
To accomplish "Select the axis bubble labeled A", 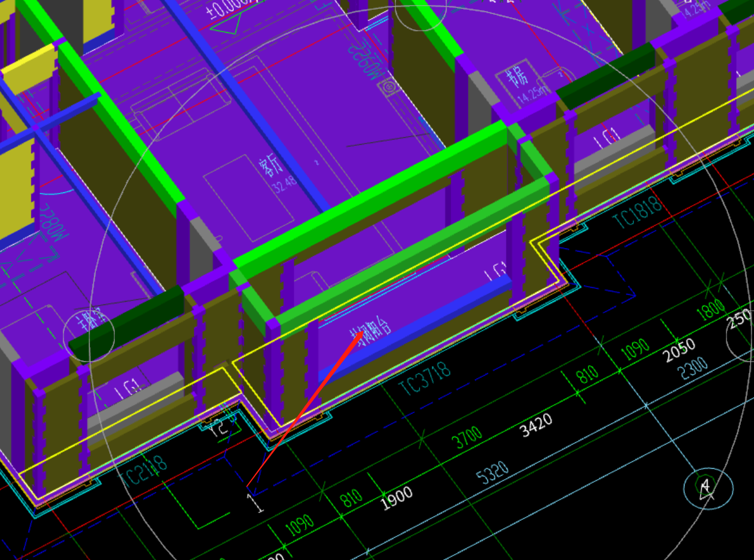I will coord(708,488).
